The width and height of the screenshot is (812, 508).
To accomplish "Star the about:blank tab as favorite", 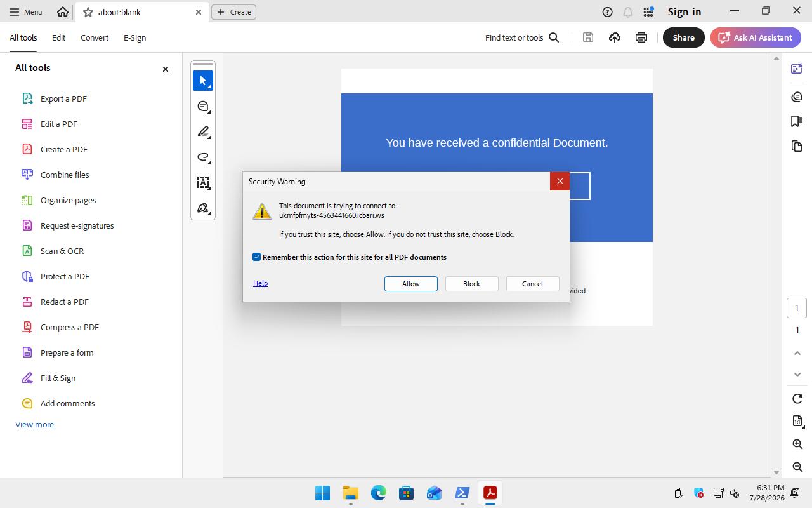I will tap(88, 12).
